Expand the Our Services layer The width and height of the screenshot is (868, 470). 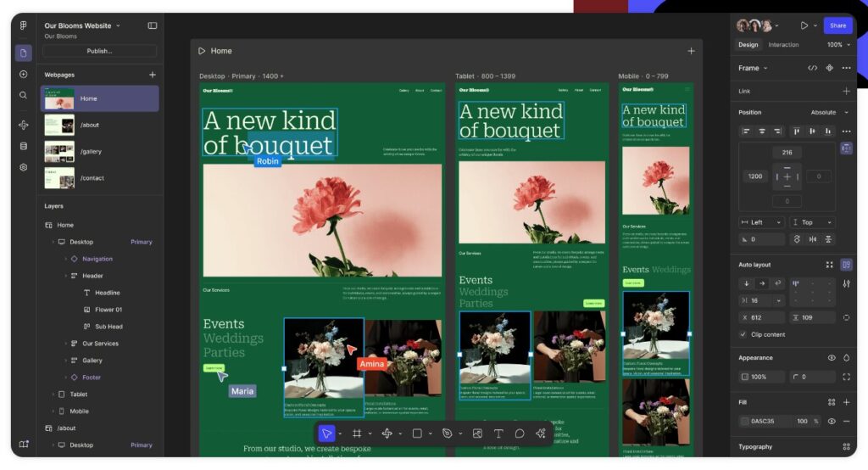click(x=65, y=344)
